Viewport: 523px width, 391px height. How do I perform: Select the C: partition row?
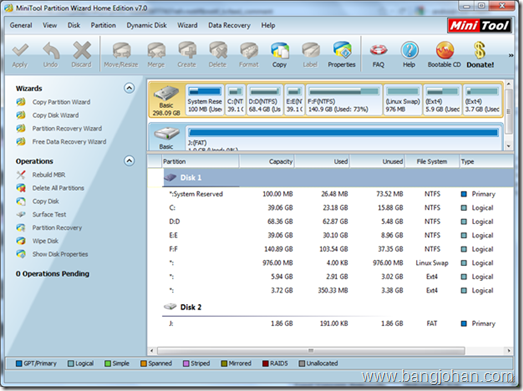338,208
